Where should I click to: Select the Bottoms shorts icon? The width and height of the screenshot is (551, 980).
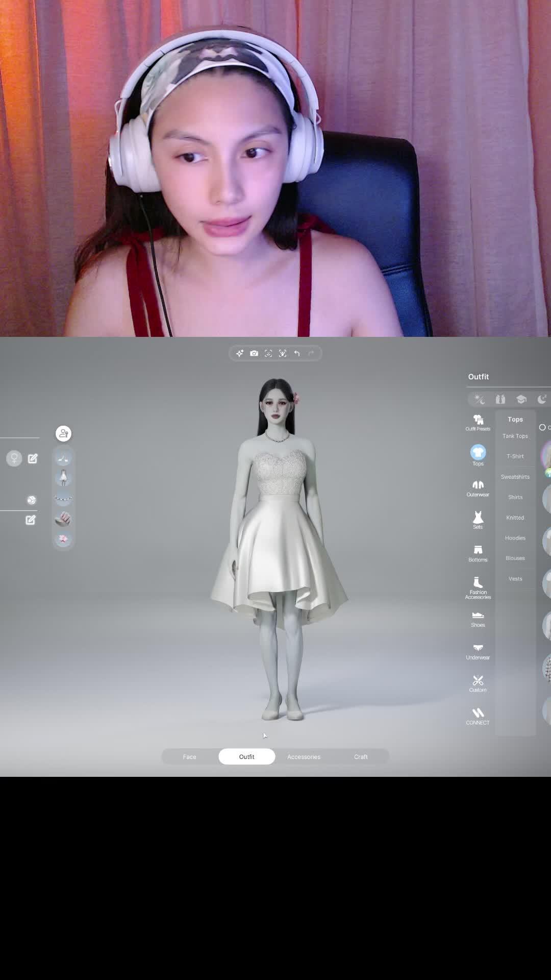coord(478,553)
